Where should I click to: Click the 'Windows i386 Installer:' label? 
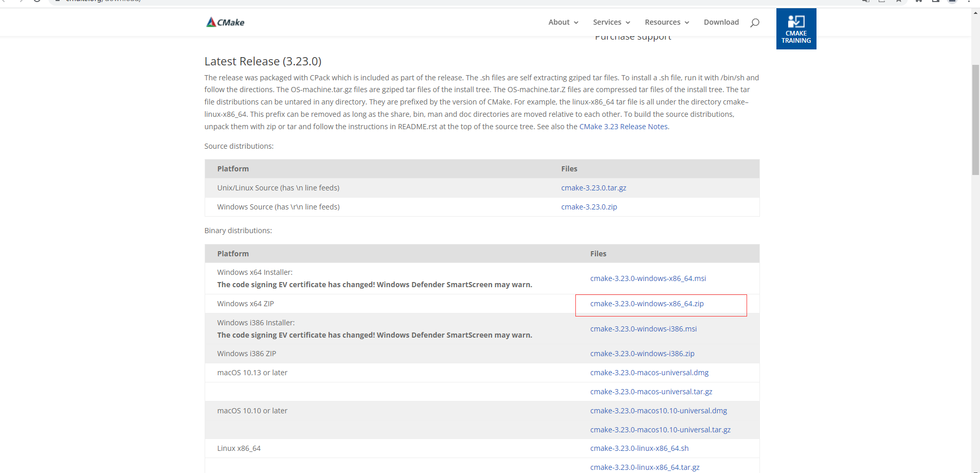(256, 323)
